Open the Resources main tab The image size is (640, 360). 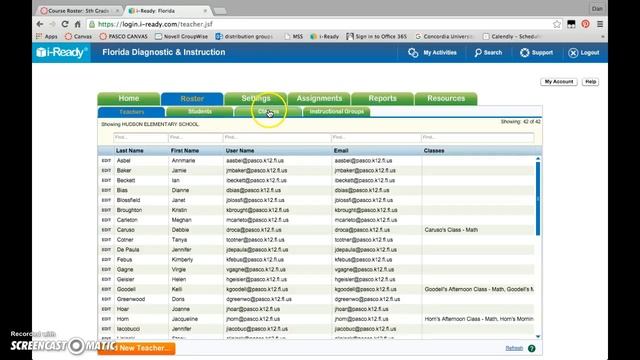point(446,98)
